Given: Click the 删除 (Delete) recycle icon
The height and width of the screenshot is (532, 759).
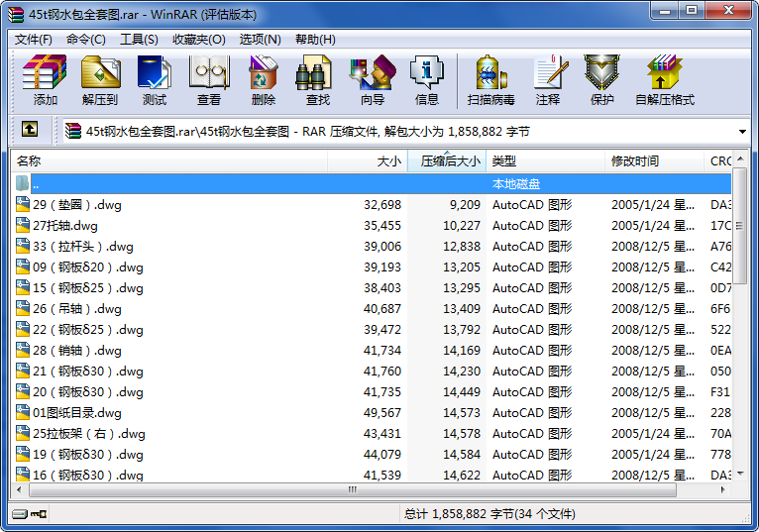Looking at the screenshot, I should 264,80.
